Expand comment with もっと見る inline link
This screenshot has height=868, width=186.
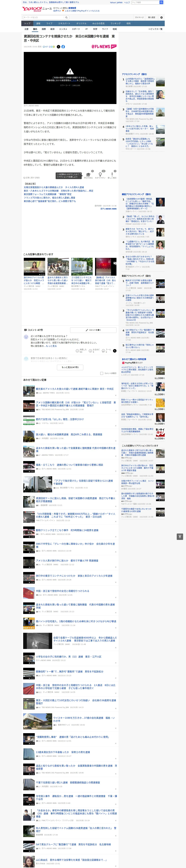click(x=51, y=346)
